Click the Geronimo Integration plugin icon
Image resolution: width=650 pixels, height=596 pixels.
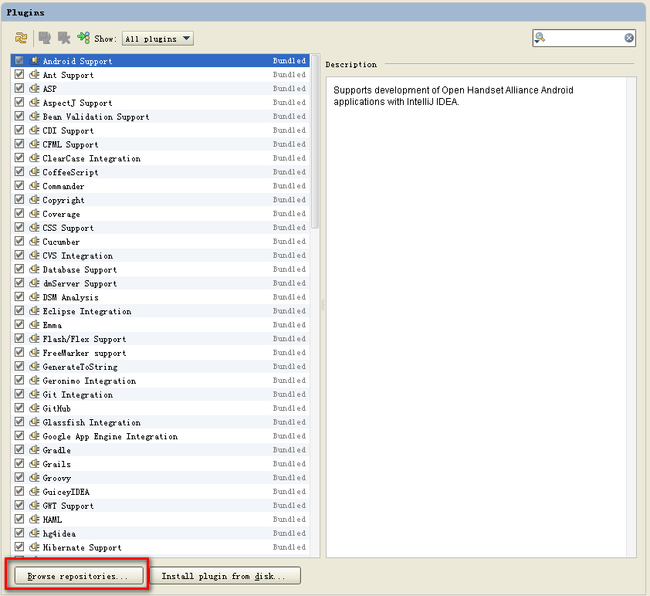pyautogui.click(x=34, y=380)
